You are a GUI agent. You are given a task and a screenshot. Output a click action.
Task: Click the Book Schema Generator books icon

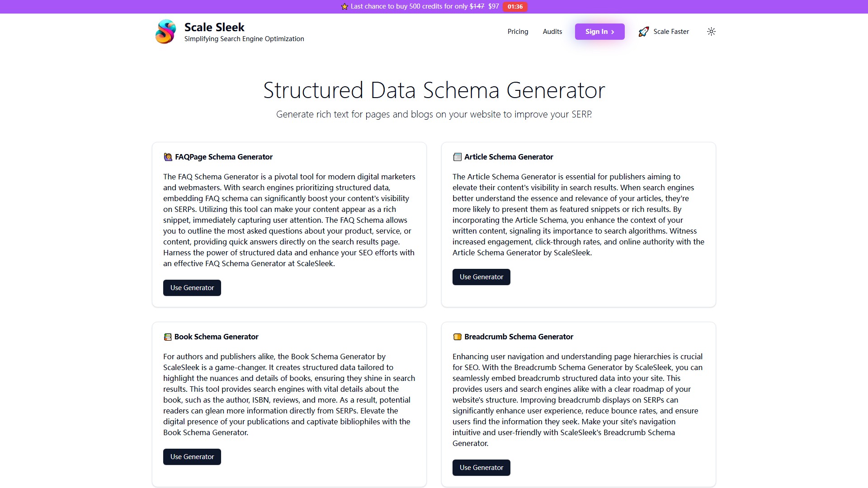point(167,337)
